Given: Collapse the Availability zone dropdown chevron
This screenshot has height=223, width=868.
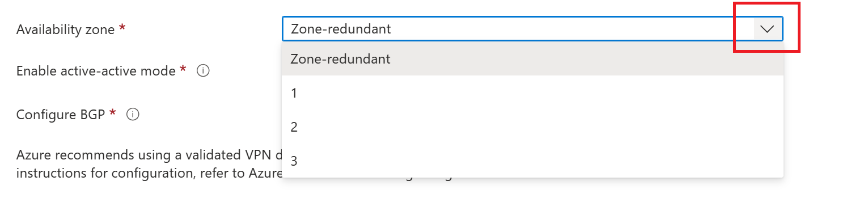Looking at the screenshot, I should (767, 29).
